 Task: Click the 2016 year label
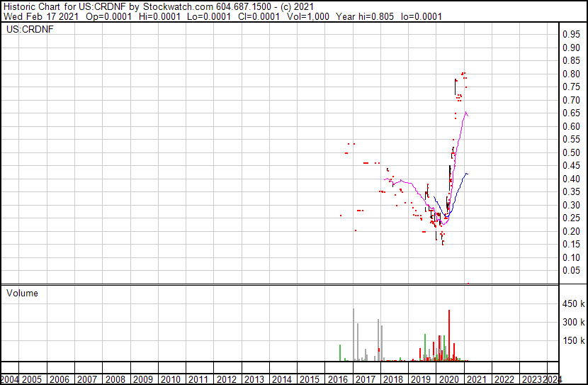[338, 379]
